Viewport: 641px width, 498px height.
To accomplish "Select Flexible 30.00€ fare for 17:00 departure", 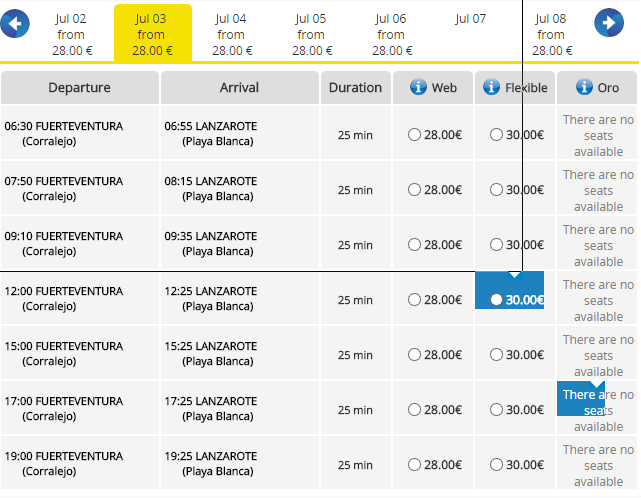I will (x=496, y=410).
